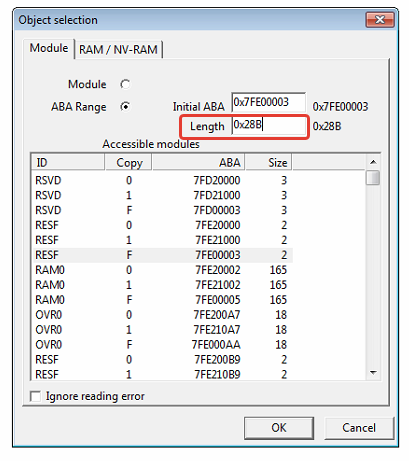Image resolution: width=409 pixels, height=461 pixels.
Task: Click the Size column header
Action: point(269,163)
